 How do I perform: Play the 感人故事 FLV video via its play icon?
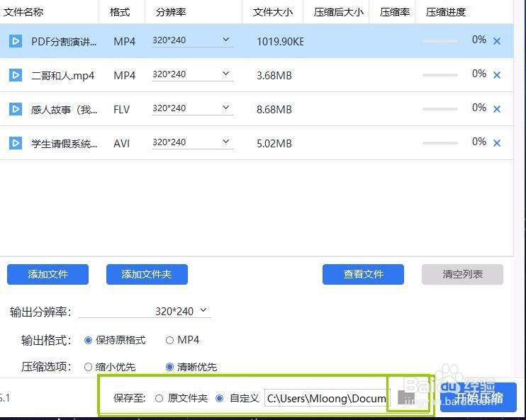[x=16, y=109]
